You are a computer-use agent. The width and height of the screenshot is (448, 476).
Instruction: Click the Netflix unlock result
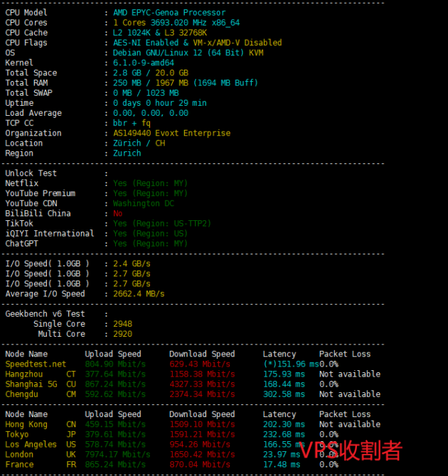(x=150, y=183)
